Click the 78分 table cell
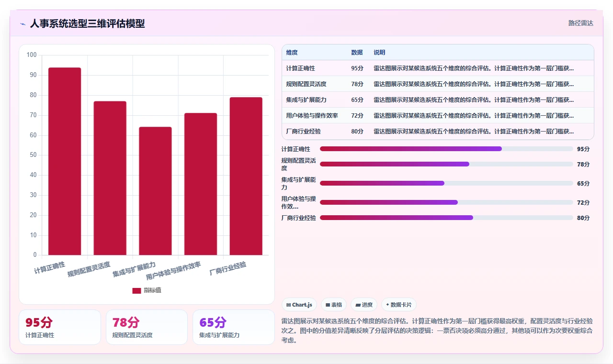The height and width of the screenshot is (364, 613). (357, 84)
